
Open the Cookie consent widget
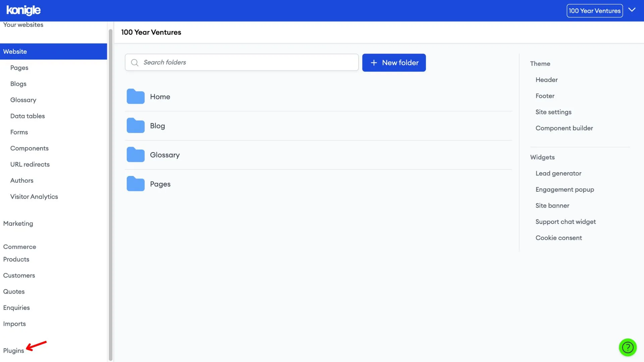[558, 237]
